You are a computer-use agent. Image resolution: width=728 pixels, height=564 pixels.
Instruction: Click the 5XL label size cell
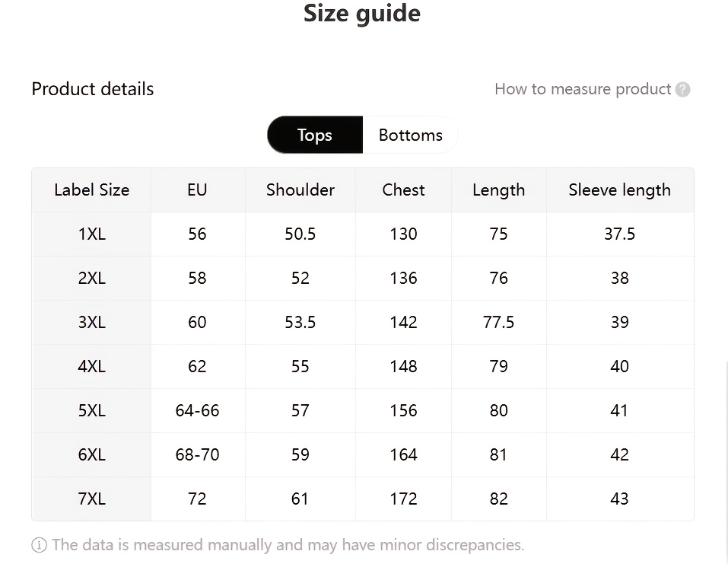(91, 410)
